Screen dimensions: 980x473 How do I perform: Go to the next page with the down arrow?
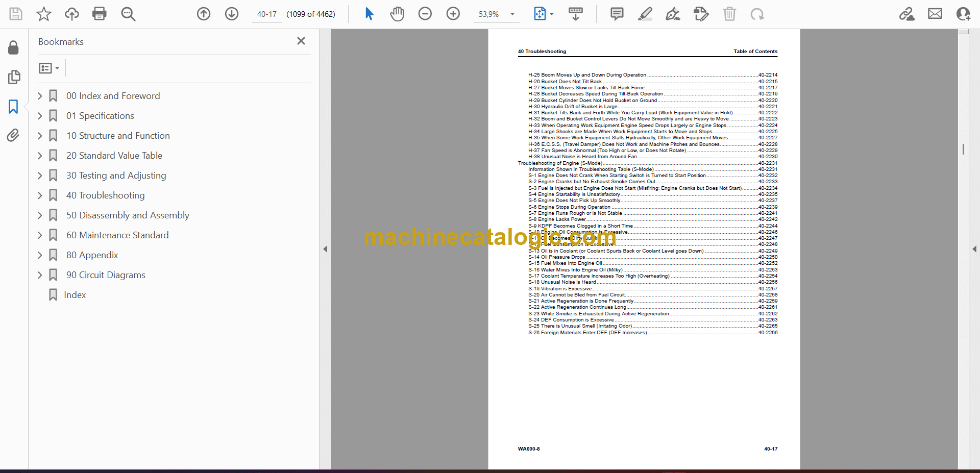(232, 14)
